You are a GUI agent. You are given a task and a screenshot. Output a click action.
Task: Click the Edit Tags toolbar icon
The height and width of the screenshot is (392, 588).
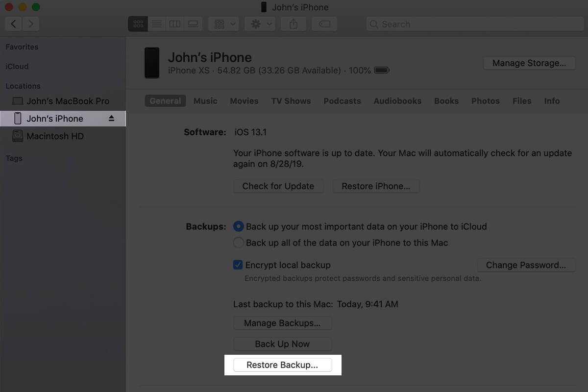(324, 24)
